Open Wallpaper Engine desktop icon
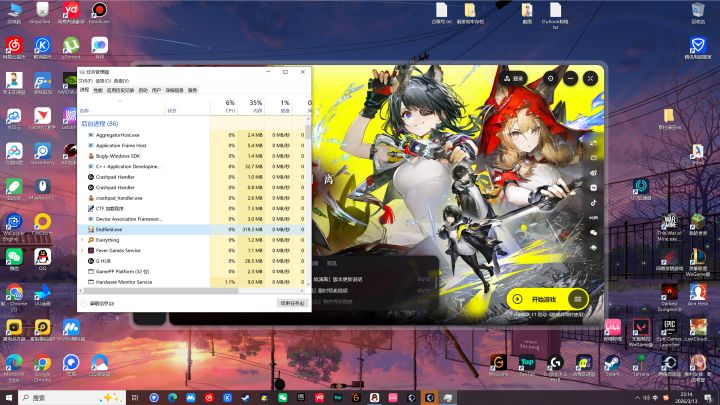 point(14,227)
